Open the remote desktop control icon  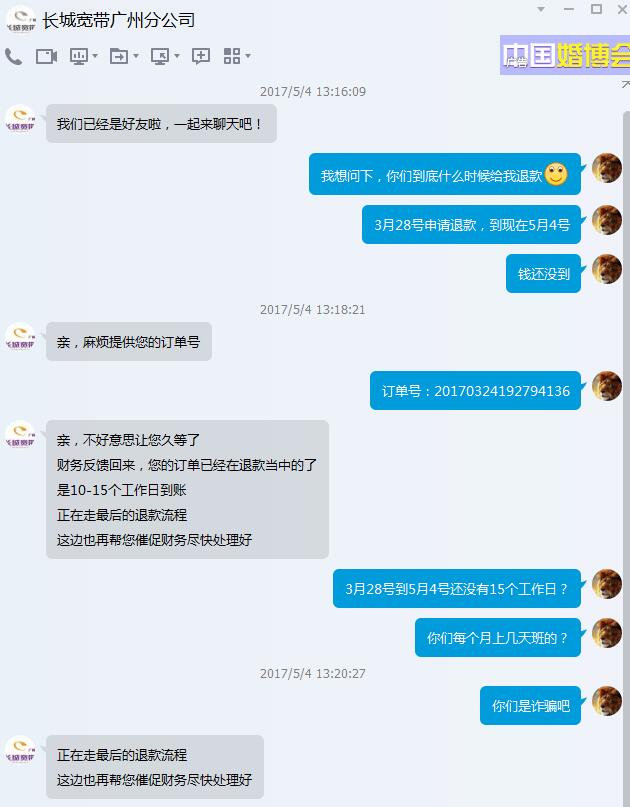click(x=160, y=56)
